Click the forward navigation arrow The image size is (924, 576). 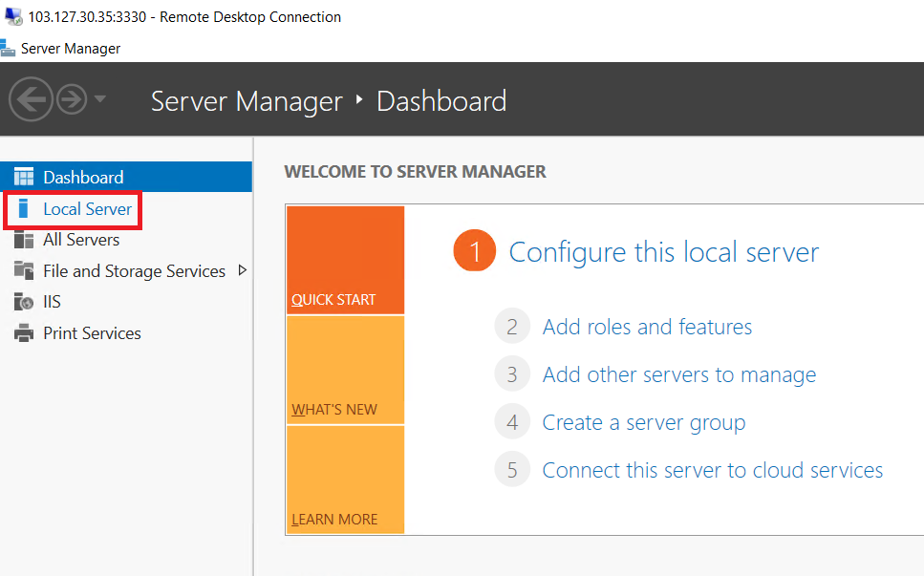coord(72,99)
